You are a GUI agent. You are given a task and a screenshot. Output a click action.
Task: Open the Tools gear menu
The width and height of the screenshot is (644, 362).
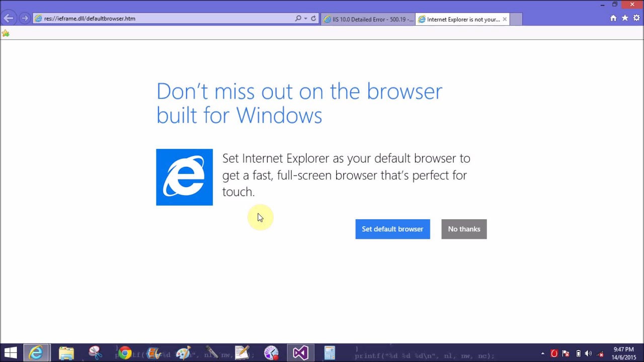(x=636, y=18)
